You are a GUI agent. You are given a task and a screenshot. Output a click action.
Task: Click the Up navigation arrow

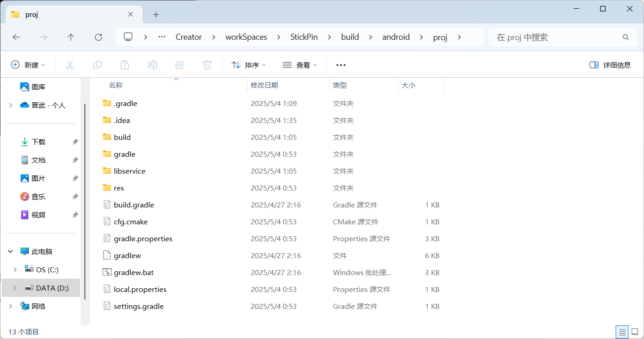click(71, 37)
